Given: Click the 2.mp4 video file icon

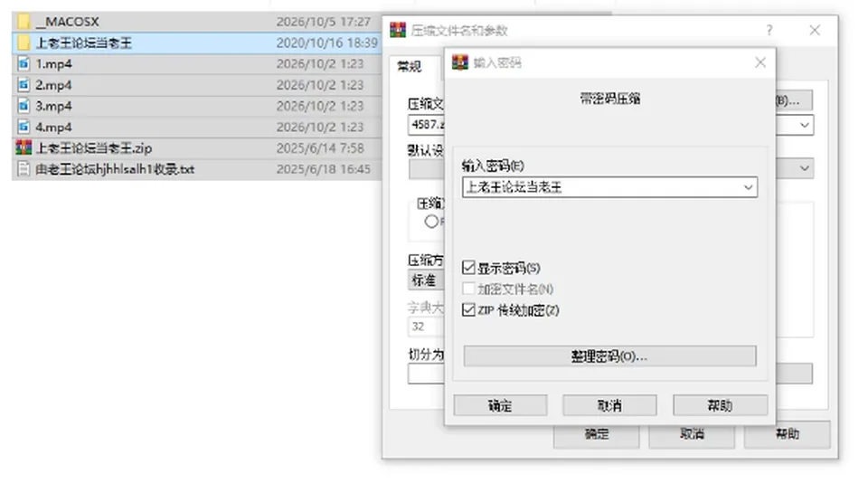Looking at the screenshot, I should [x=24, y=85].
